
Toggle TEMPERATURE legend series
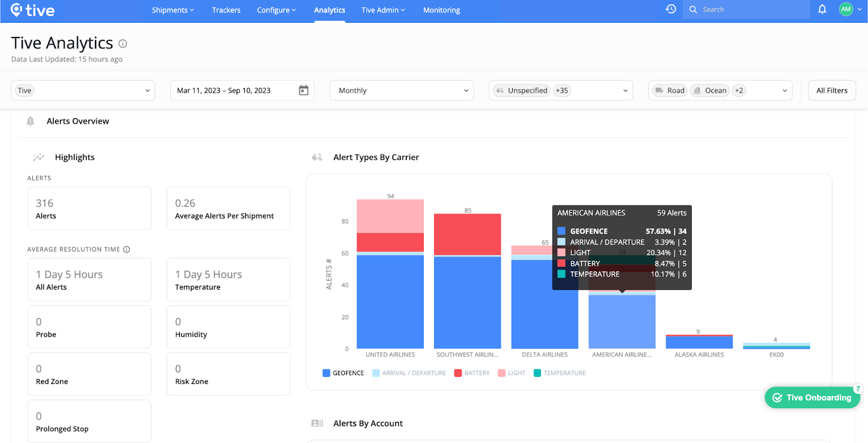pyautogui.click(x=560, y=373)
